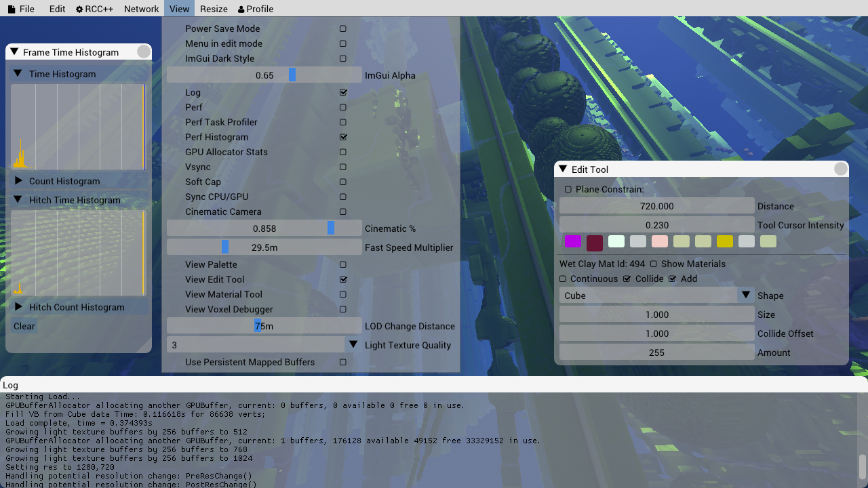Open the Edit menu
The width and height of the screenshot is (868, 488).
(x=58, y=9)
